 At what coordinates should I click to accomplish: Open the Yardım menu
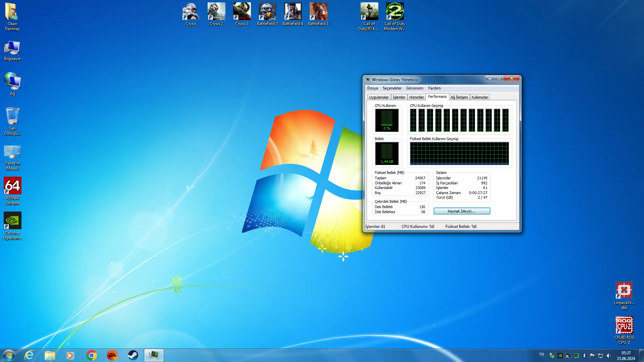(434, 88)
